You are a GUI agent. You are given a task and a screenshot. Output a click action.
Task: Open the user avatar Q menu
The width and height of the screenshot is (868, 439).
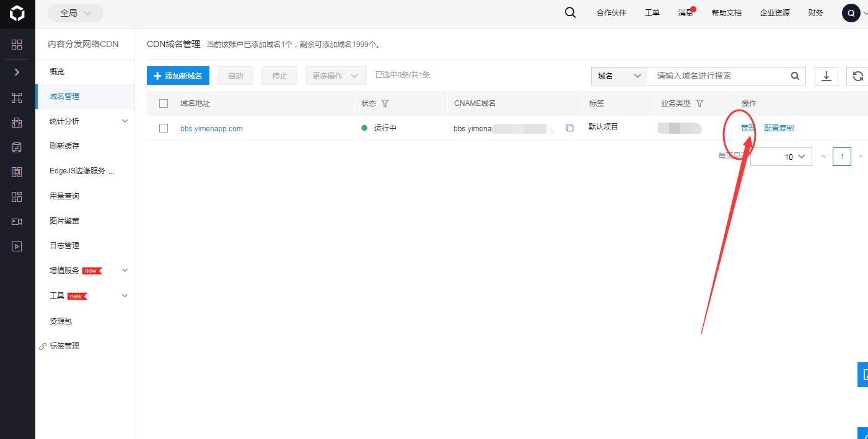pos(851,13)
